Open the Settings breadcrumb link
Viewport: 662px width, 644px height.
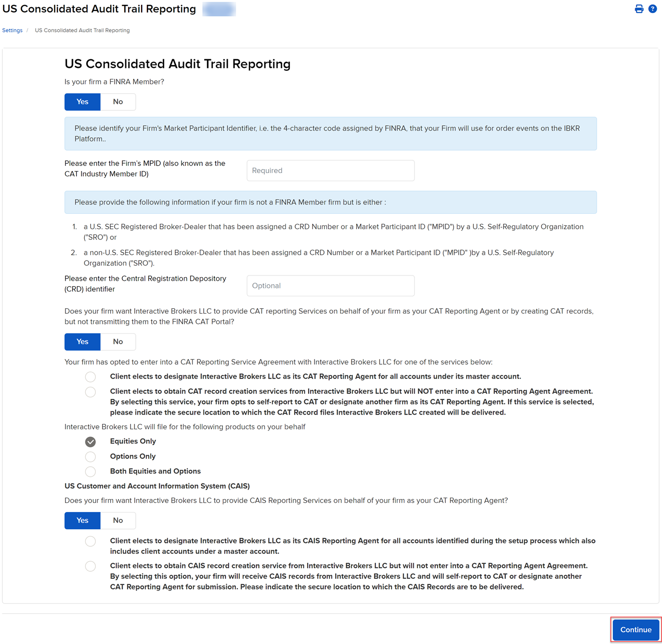[x=12, y=30]
